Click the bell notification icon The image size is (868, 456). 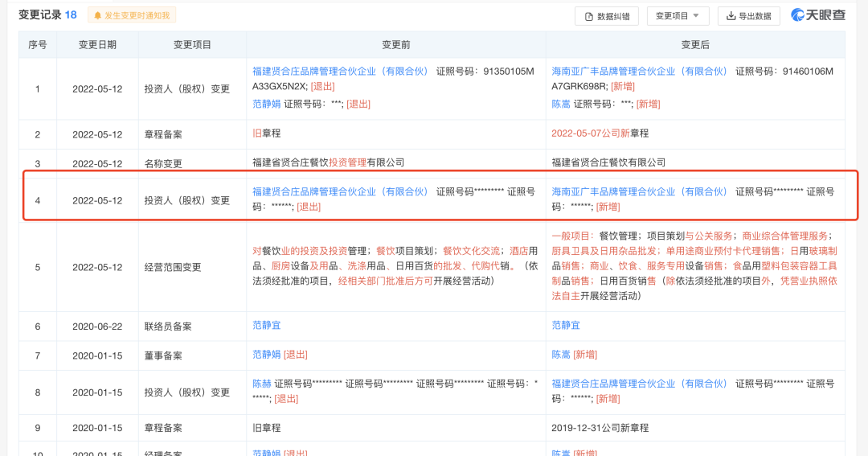click(x=98, y=15)
